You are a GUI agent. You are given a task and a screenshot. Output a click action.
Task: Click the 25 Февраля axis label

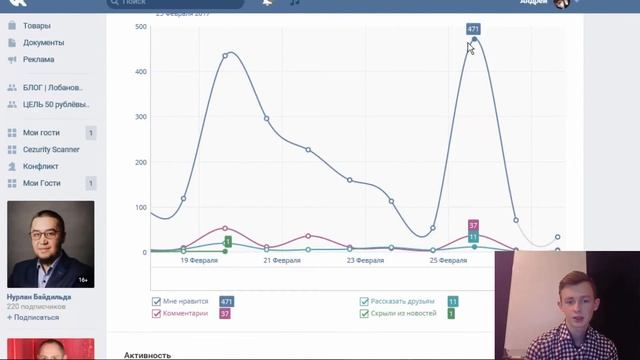[448, 260]
